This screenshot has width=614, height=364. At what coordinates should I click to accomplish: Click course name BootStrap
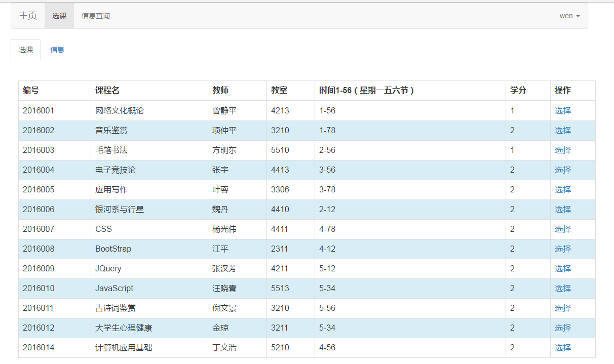click(x=113, y=249)
